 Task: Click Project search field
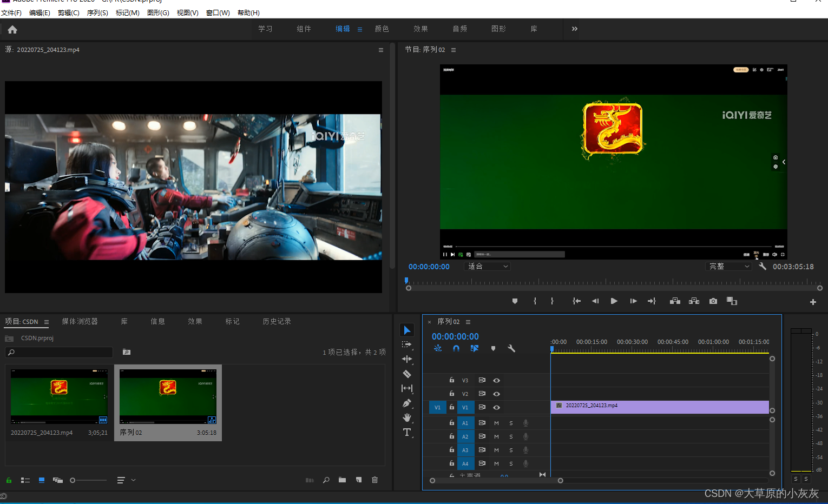pos(59,353)
